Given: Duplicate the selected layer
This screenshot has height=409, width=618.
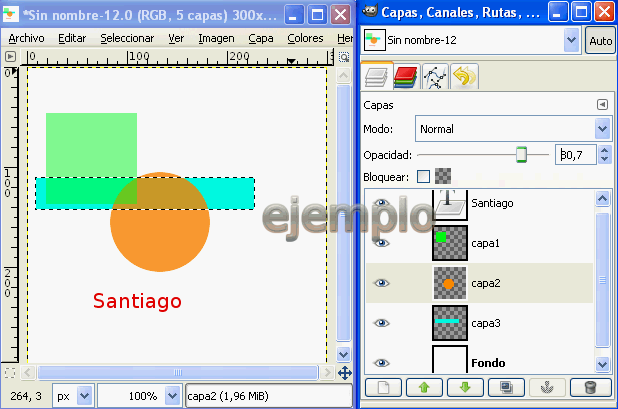Looking at the screenshot, I should [506, 388].
